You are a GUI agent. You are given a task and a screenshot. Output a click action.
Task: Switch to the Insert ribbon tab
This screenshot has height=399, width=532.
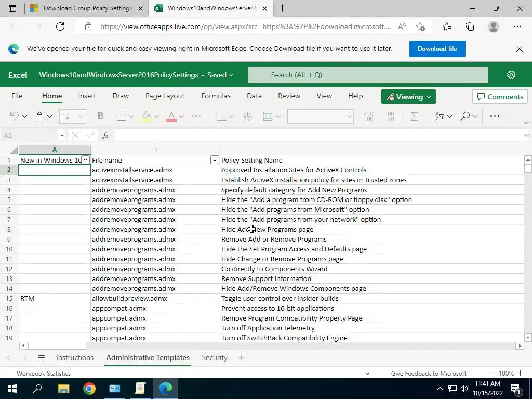coord(87,96)
